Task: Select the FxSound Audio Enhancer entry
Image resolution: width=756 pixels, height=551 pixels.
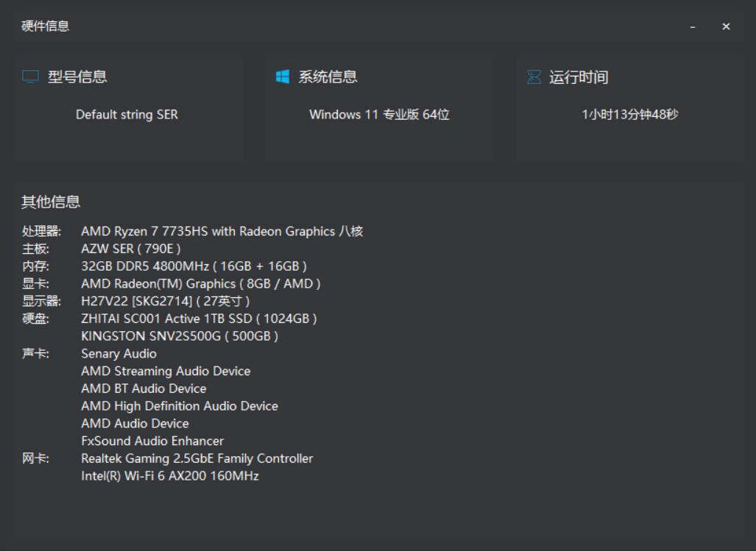Action: tap(152, 441)
